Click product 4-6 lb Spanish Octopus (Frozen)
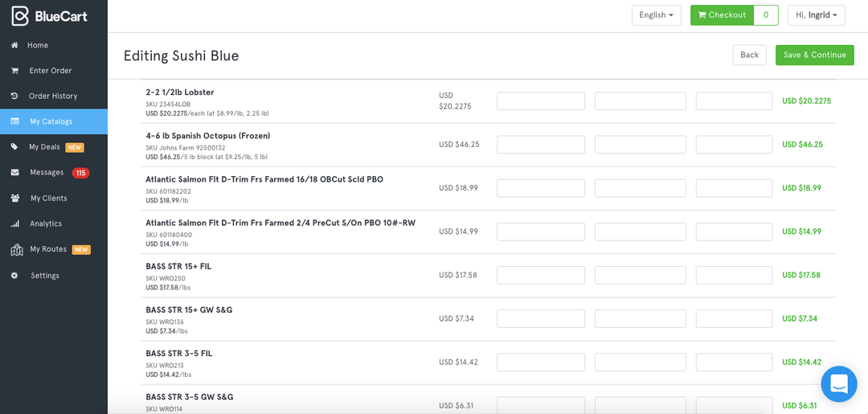 (208, 136)
